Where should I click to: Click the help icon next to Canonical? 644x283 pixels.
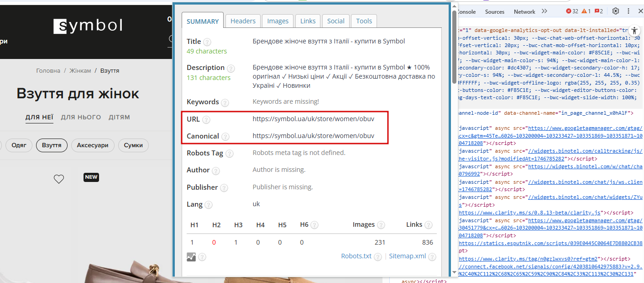point(225,137)
